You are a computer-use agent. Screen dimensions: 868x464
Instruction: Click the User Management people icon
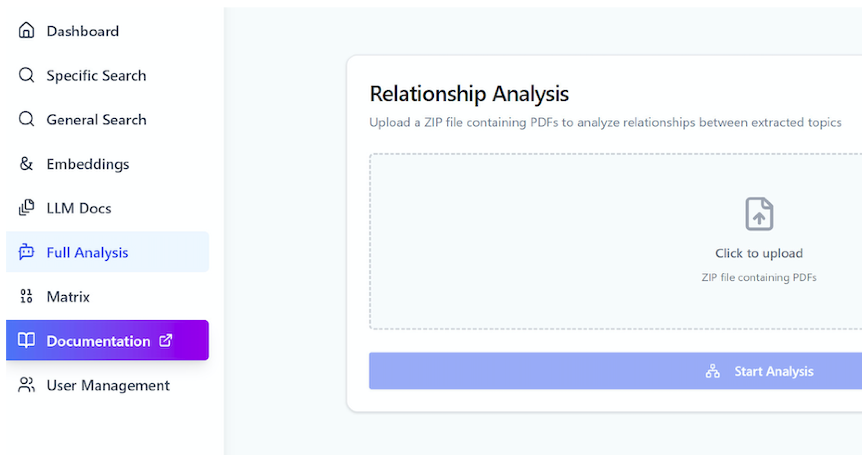pyautogui.click(x=26, y=385)
